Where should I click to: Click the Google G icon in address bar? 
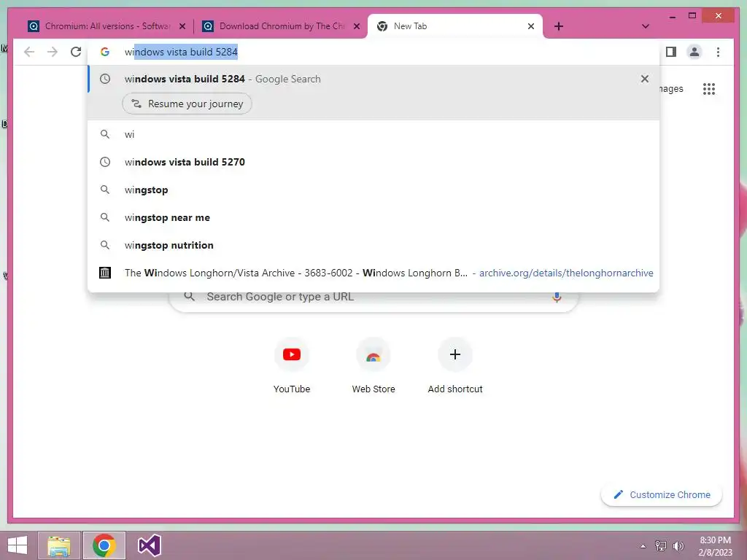click(105, 52)
